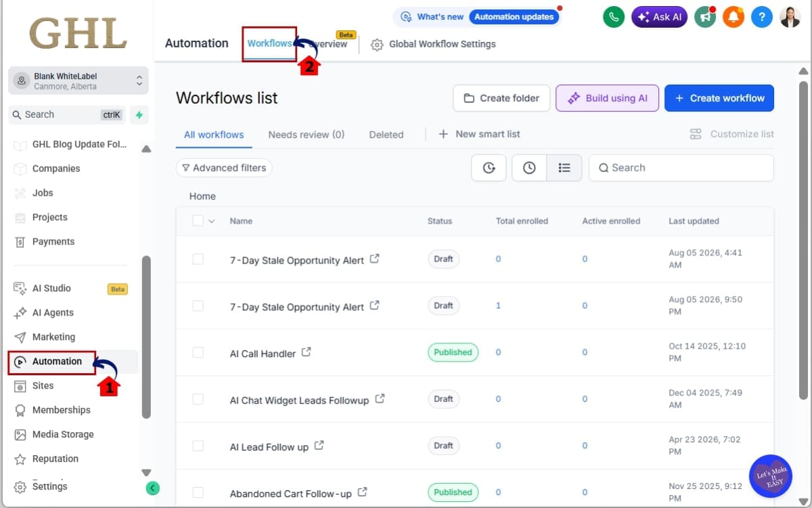Expand the Blank WhiteLabel account switcher

point(78,81)
